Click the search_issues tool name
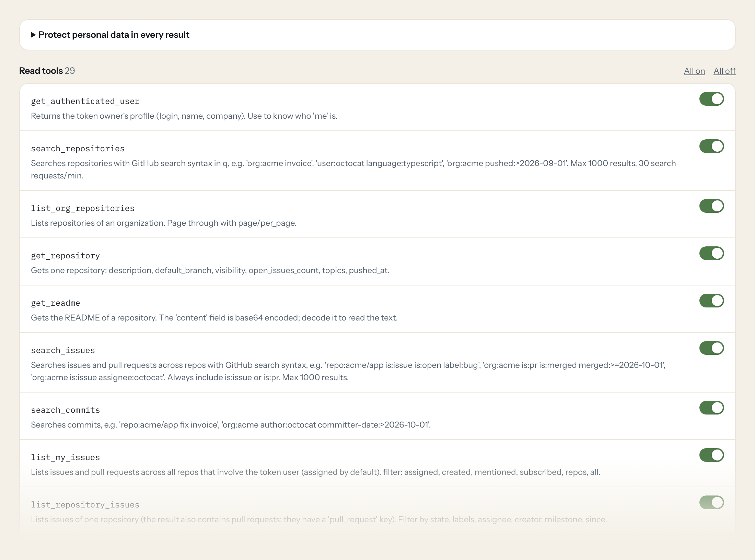 coord(63,350)
